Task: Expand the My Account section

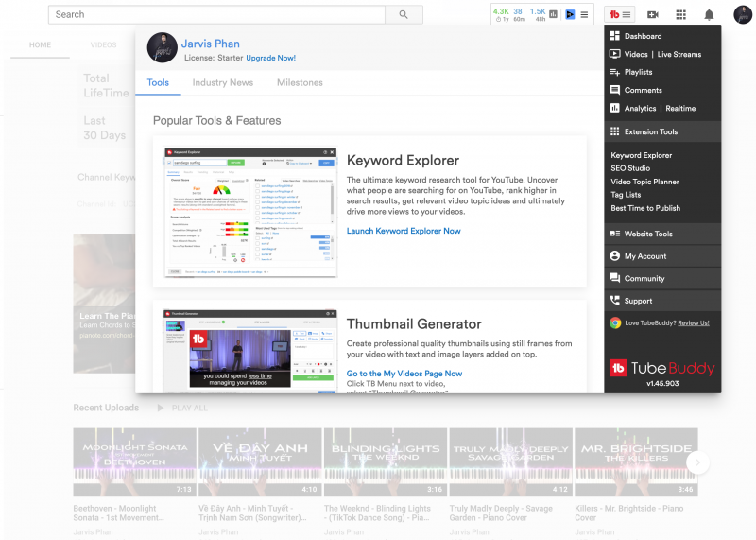Action: (645, 256)
